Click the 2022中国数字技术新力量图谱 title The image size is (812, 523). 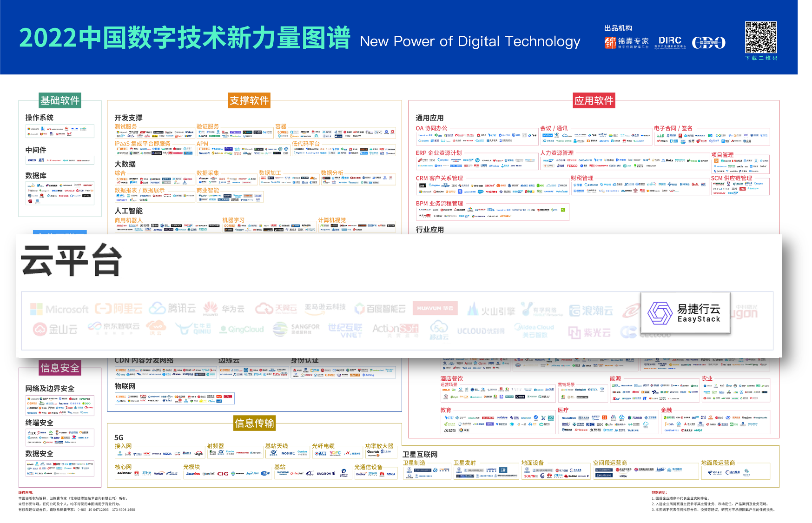(185, 38)
